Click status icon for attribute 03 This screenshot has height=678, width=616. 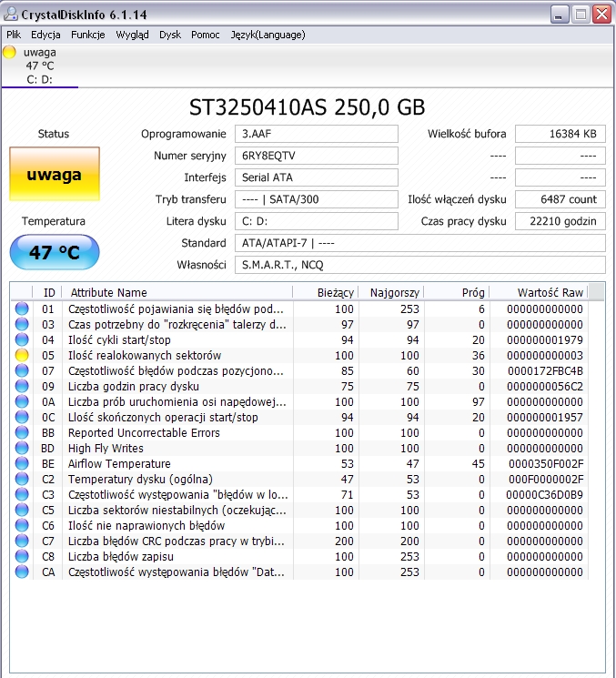(x=22, y=324)
